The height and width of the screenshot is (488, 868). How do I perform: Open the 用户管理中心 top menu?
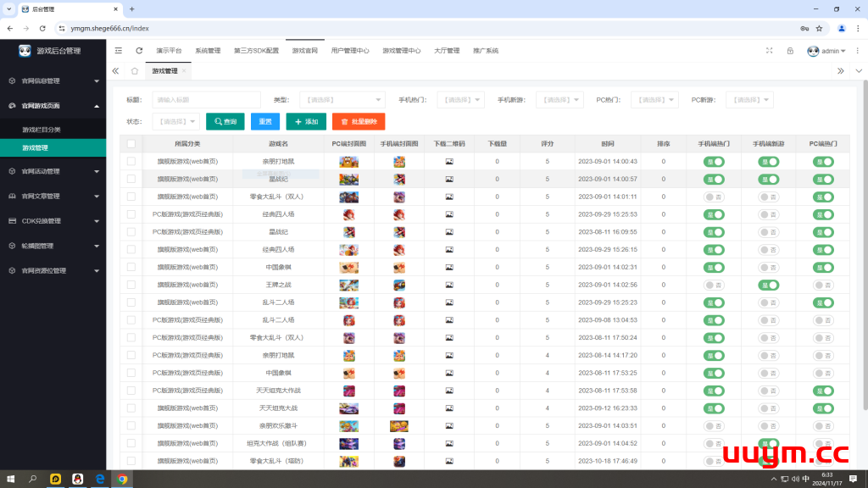pos(350,51)
